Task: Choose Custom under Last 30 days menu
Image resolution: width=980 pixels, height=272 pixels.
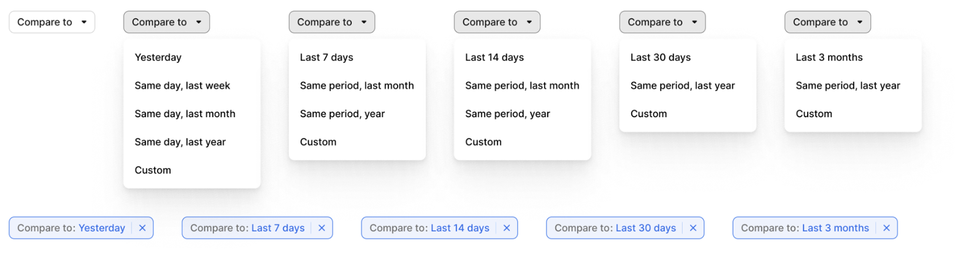Action: 648,114
